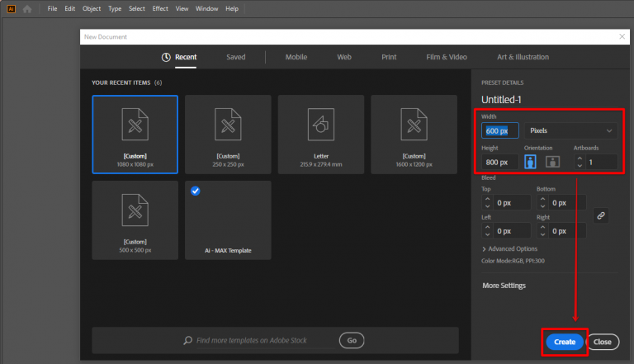
Task: Click the Create button
Action: pos(565,342)
